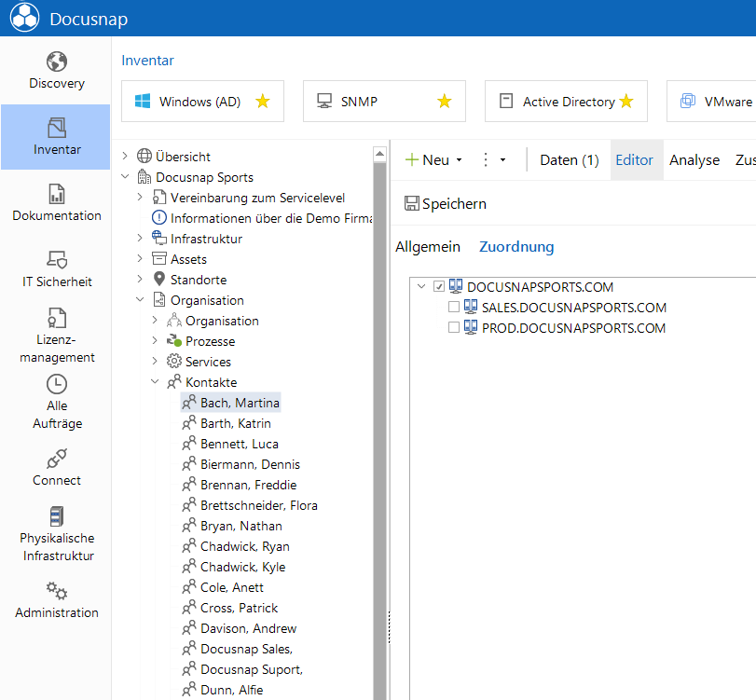Check the SALES.DOCUSNAPSPORTS.COM checkbox
Screen dimensions: 756x700
(454, 307)
